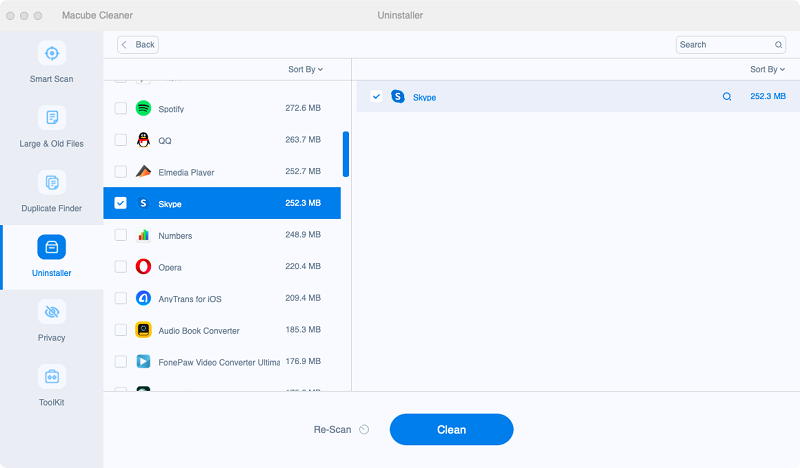Click the Re-Scan text button

(332, 430)
